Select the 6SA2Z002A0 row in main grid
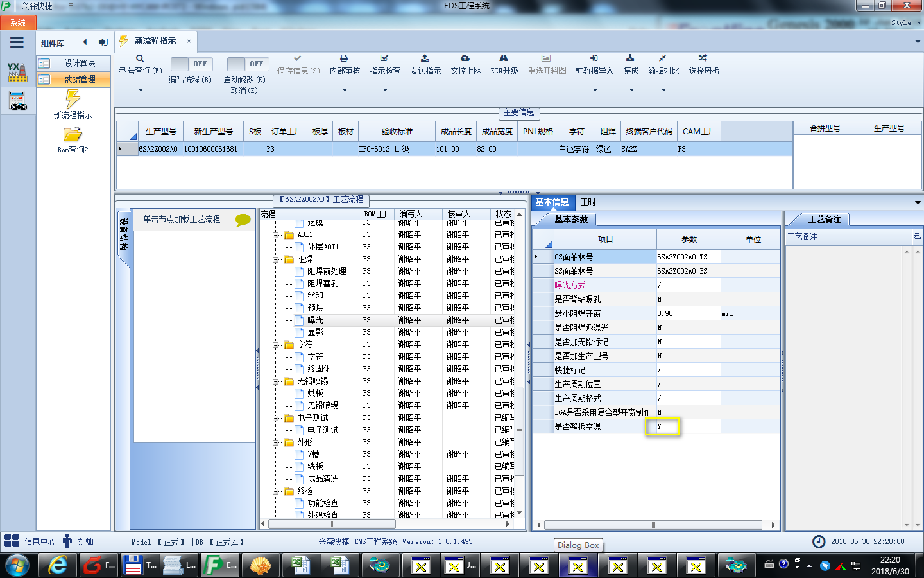 point(454,149)
